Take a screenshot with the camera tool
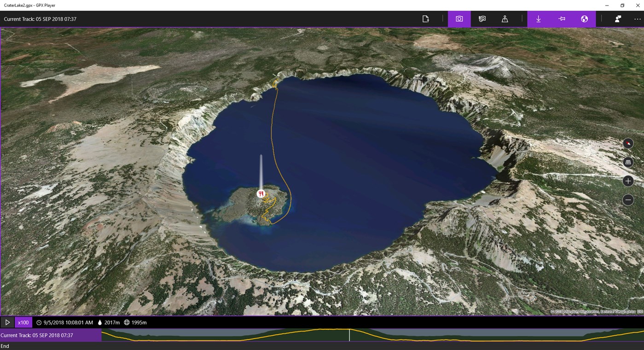Screen dimensions: 644x350 (x=459, y=18)
